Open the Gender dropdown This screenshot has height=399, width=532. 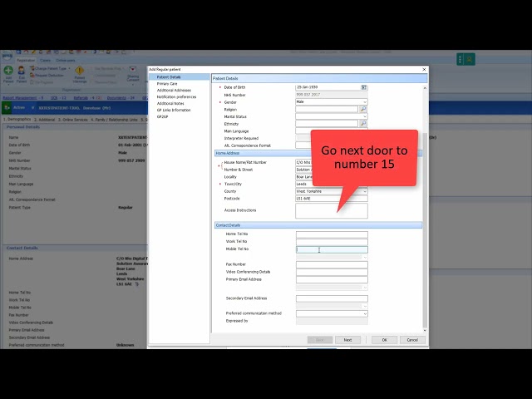click(x=365, y=101)
